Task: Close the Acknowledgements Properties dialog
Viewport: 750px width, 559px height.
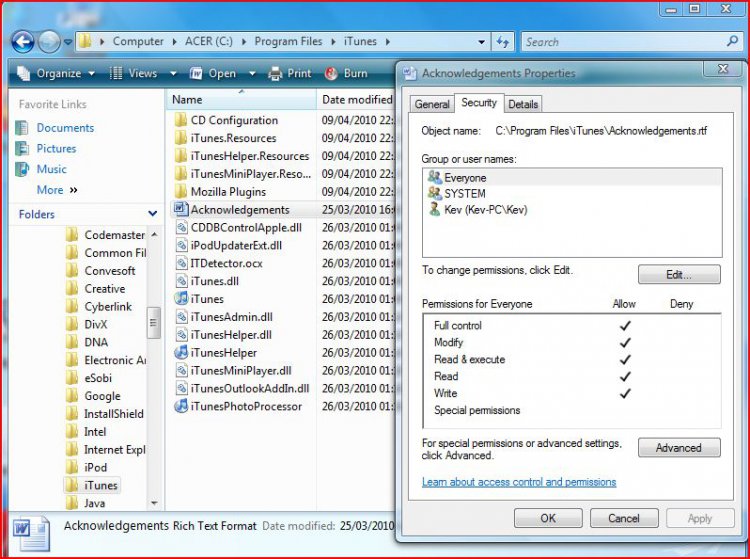Action: click(723, 69)
